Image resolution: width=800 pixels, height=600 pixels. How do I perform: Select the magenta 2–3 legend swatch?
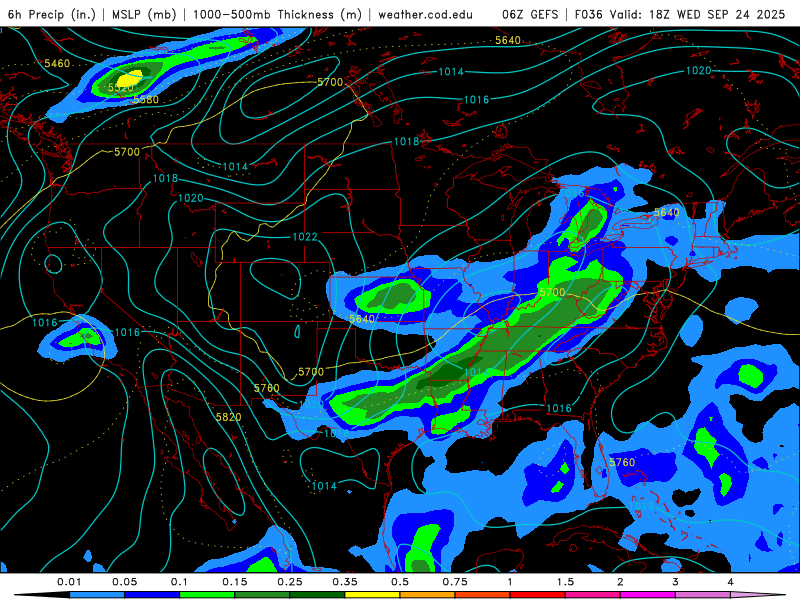pyautogui.click(x=648, y=595)
